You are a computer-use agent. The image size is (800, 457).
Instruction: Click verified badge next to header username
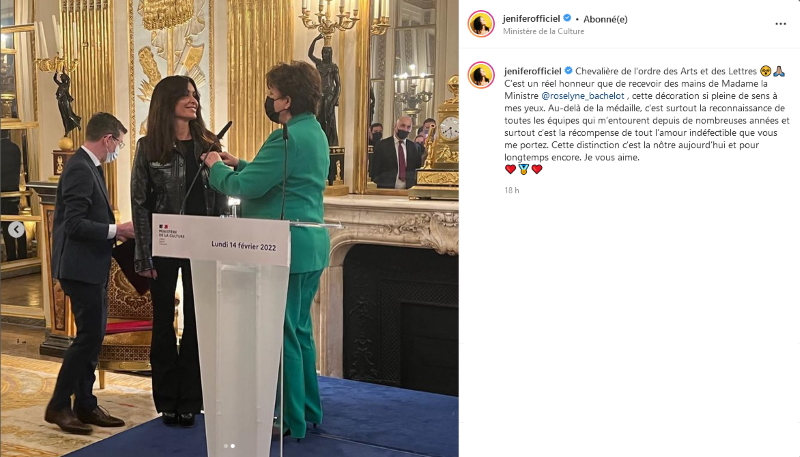point(567,18)
